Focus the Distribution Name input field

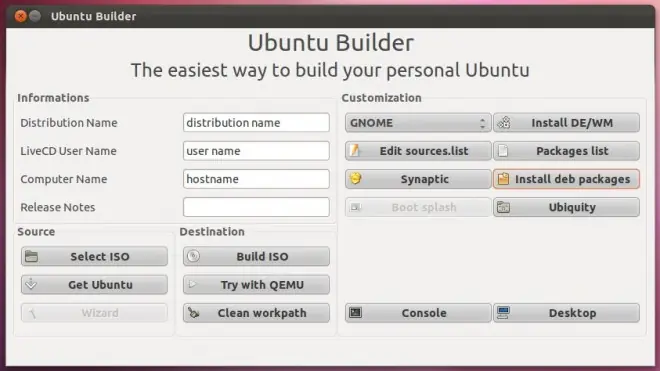[x=256, y=123]
